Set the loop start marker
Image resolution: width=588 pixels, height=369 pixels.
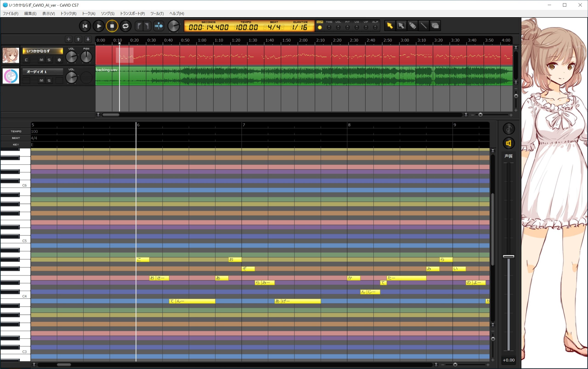(139, 26)
